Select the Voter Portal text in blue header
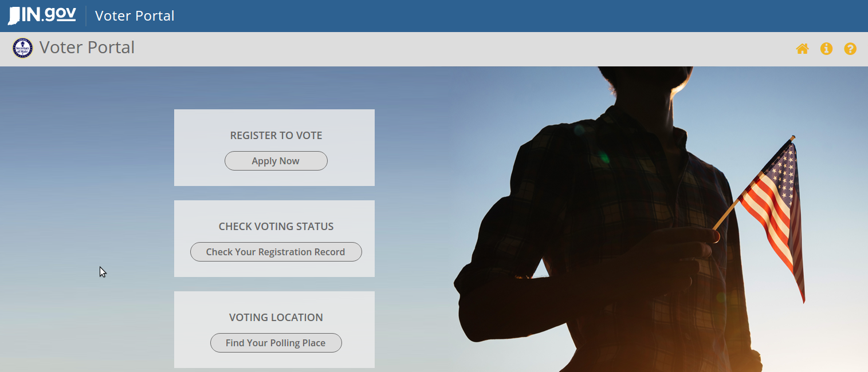The height and width of the screenshot is (372, 868). click(135, 16)
